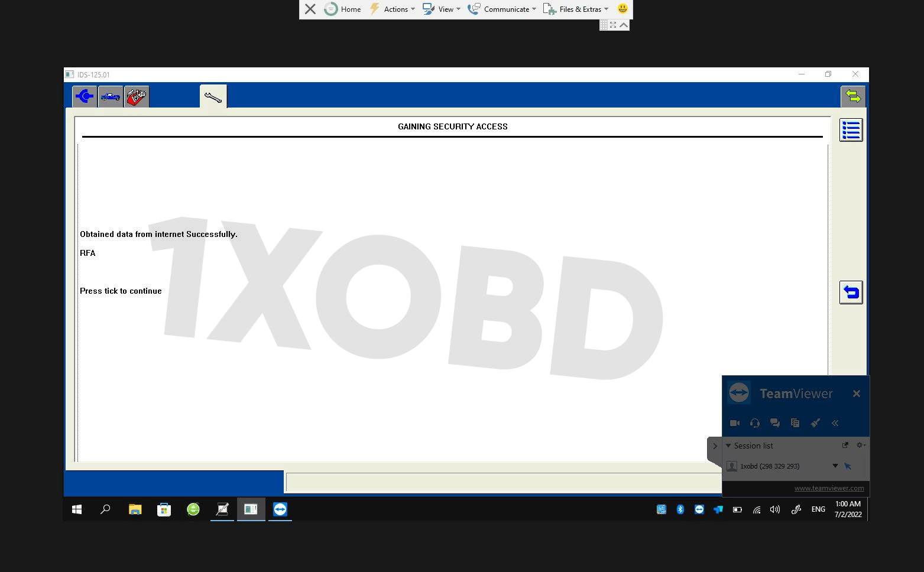Click the smiley feedback icon
Screen dimensions: 924x572
[x=623, y=9]
